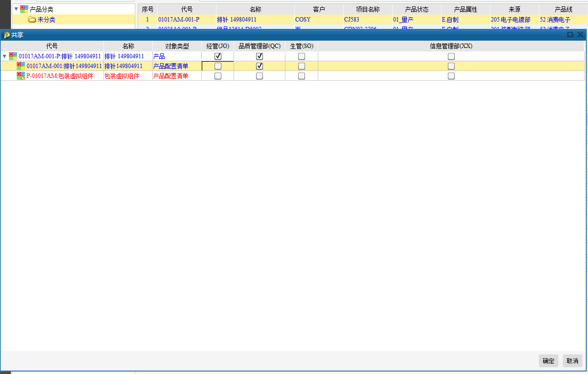Click the 01017AM-001-P product row icon

click(13, 56)
